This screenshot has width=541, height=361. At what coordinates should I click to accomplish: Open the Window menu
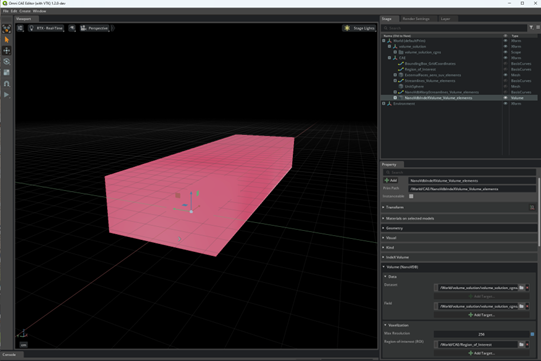coord(39,11)
